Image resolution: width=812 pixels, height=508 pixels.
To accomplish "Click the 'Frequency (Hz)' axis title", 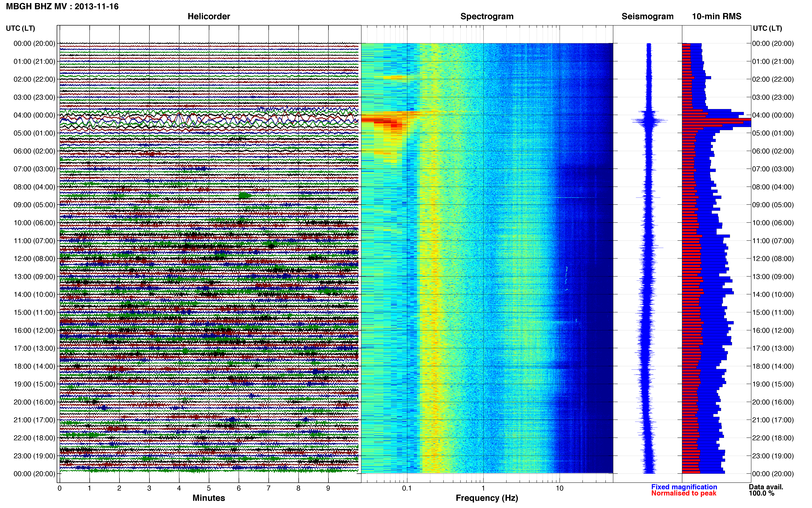I will [x=487, y=498].
